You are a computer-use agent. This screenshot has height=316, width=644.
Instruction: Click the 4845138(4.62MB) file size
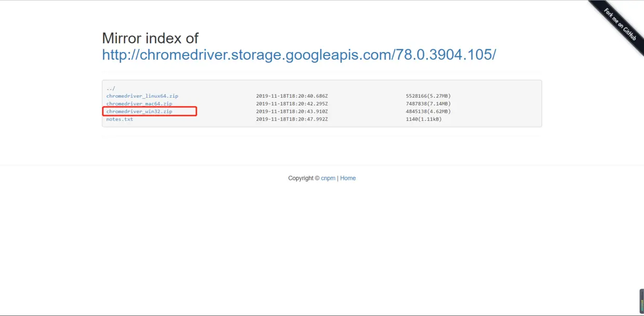(428, 111)
